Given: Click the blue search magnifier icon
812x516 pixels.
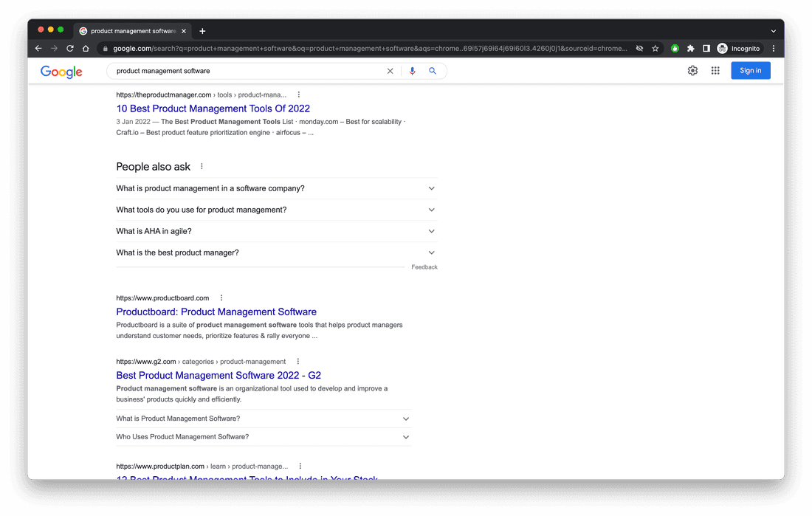Looking at the screenshot, I should coord(433,71).
